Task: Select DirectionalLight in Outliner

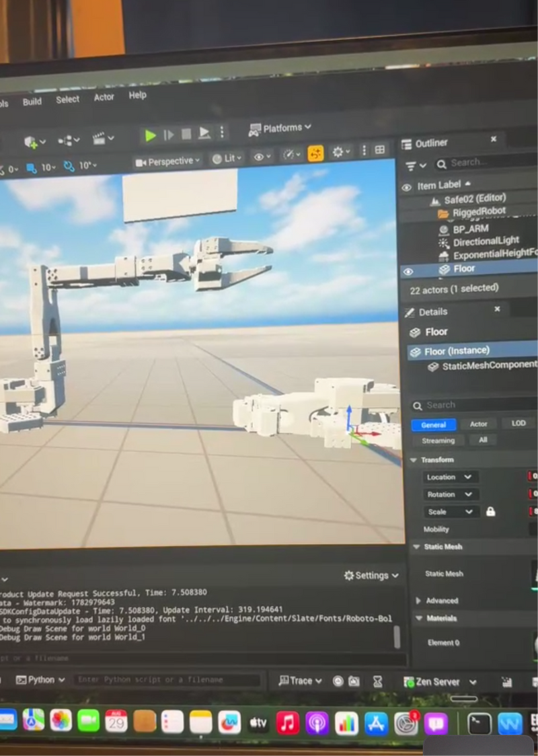Action: pyautogui.click(x=486, y=241)
